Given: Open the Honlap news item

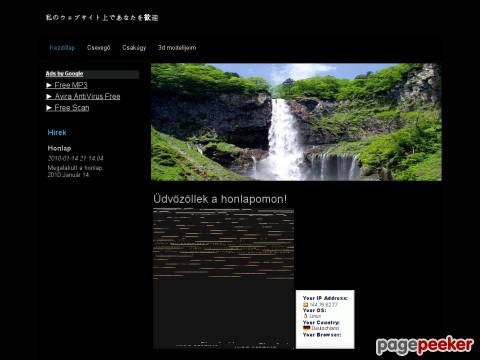Looking at the screenshot, I should pyautogui.click(x=59, y=148).
